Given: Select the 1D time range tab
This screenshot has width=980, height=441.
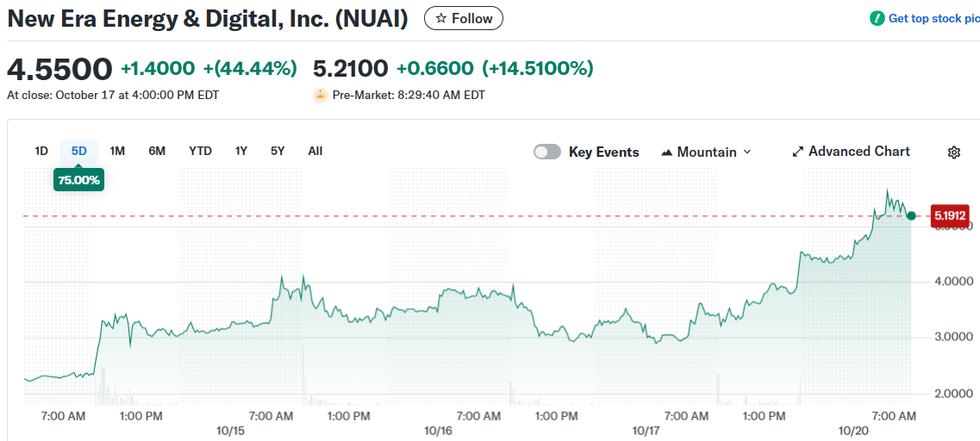Looking at the screenshot, I should [41, 151].
